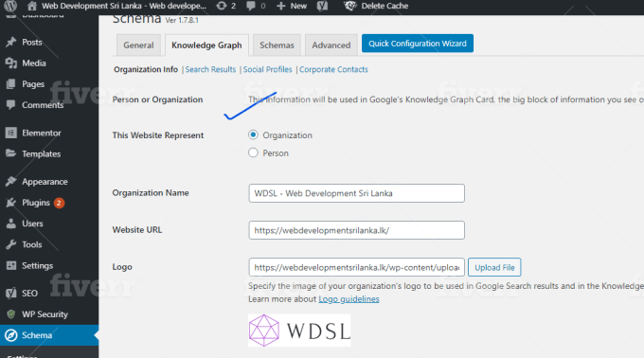Click the Appearance brush icon
Viewport: 644px width, 358px height.
click(x=11, y=181)
